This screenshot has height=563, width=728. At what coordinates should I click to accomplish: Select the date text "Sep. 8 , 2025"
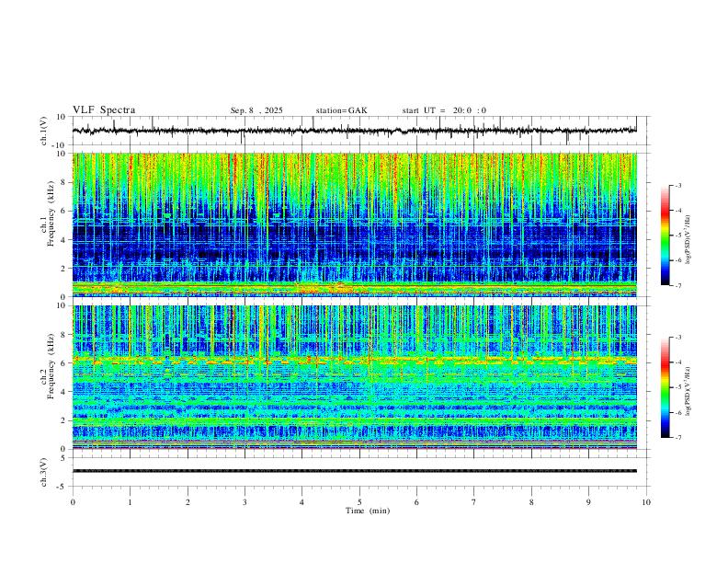click(256, 110)
